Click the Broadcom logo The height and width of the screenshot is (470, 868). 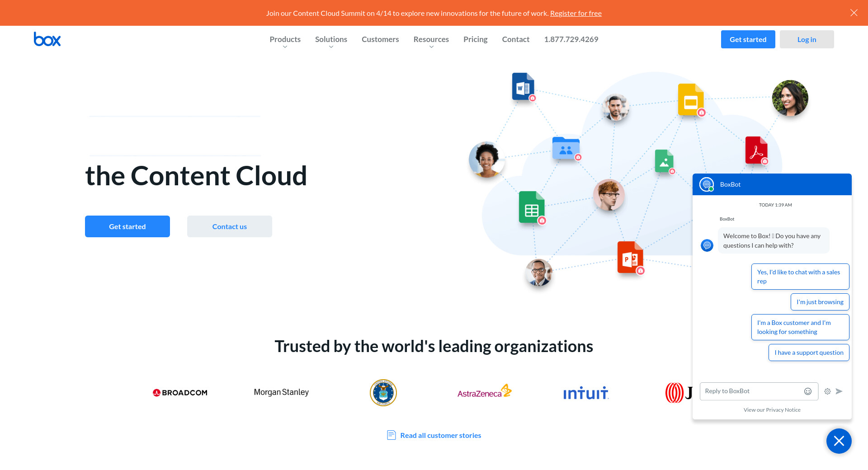pyautogui.click(x=180, y=393)
